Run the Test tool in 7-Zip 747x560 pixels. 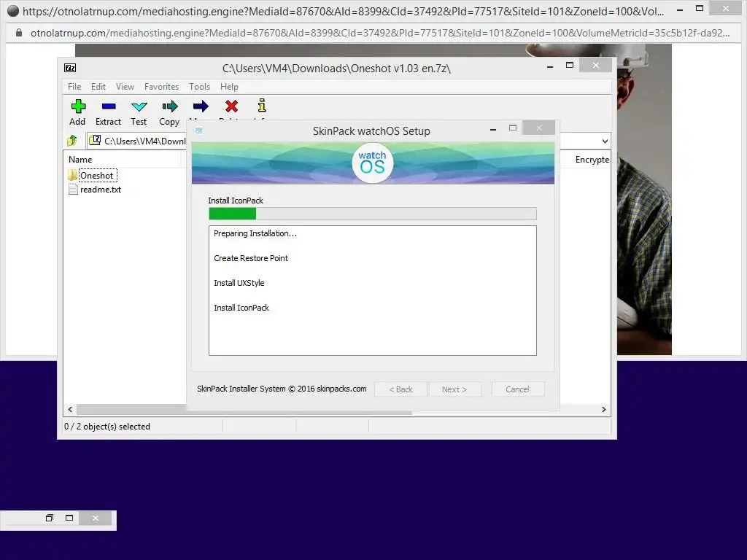click(x=139, y=112)
